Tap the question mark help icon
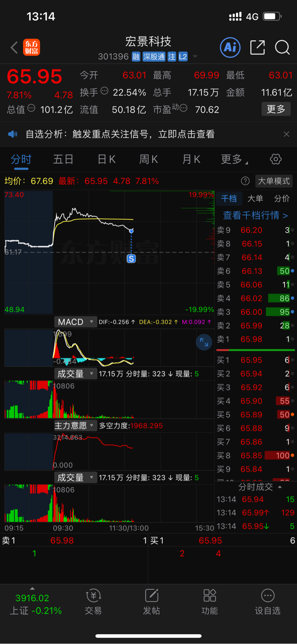297x644 pixels. click(245, 181)
